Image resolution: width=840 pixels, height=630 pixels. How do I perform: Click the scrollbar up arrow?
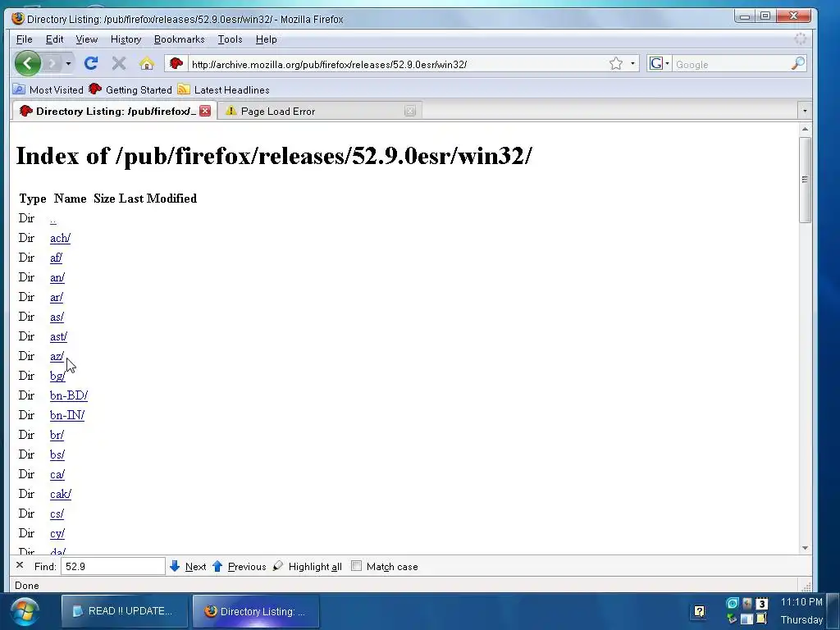tap(805, 129)
